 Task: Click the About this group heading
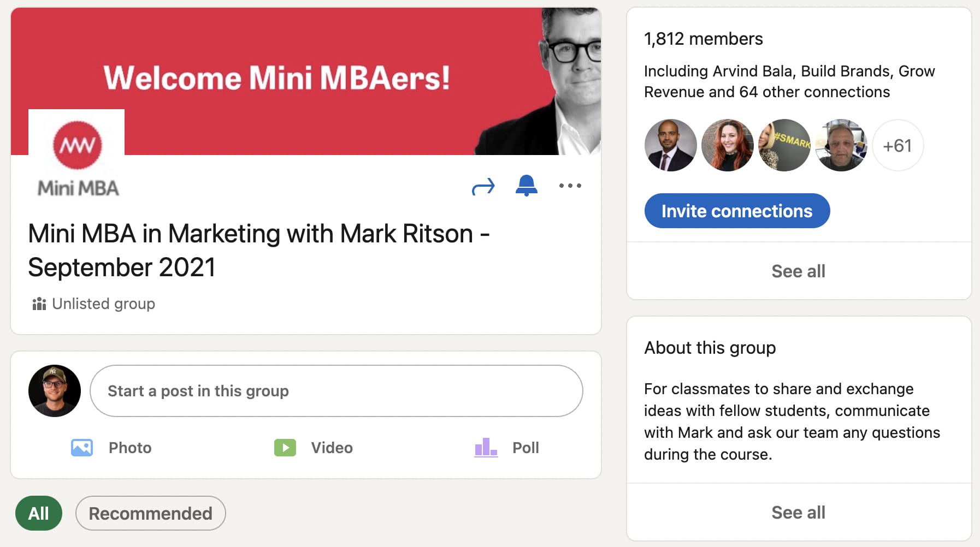pos(710,348)
